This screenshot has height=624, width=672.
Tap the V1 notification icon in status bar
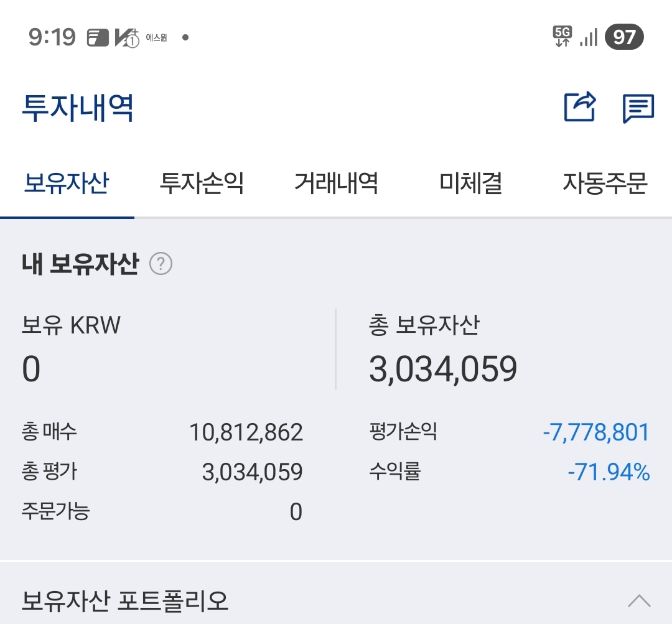coord(126,37)
